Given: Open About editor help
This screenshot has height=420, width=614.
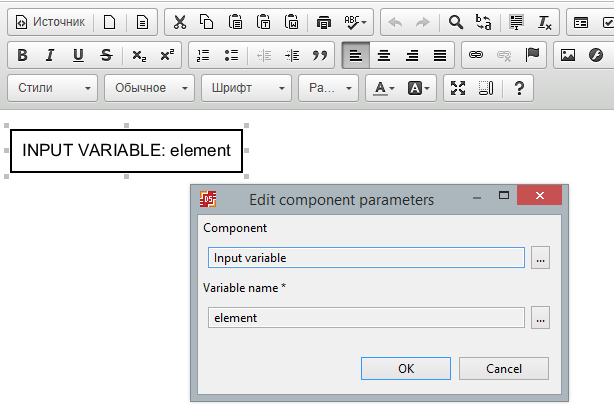Looking at the screenshot, I should tap(519, 88).
